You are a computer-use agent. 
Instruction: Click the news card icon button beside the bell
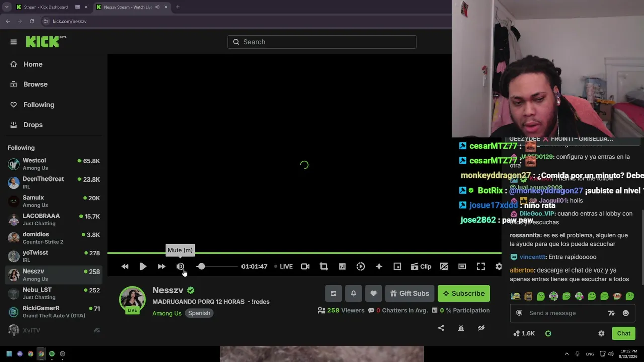333,293
